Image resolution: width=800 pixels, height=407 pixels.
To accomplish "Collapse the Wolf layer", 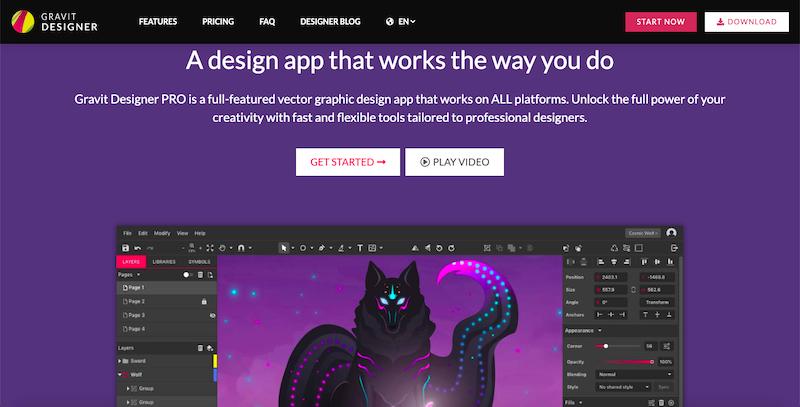I will coord(120,375).
